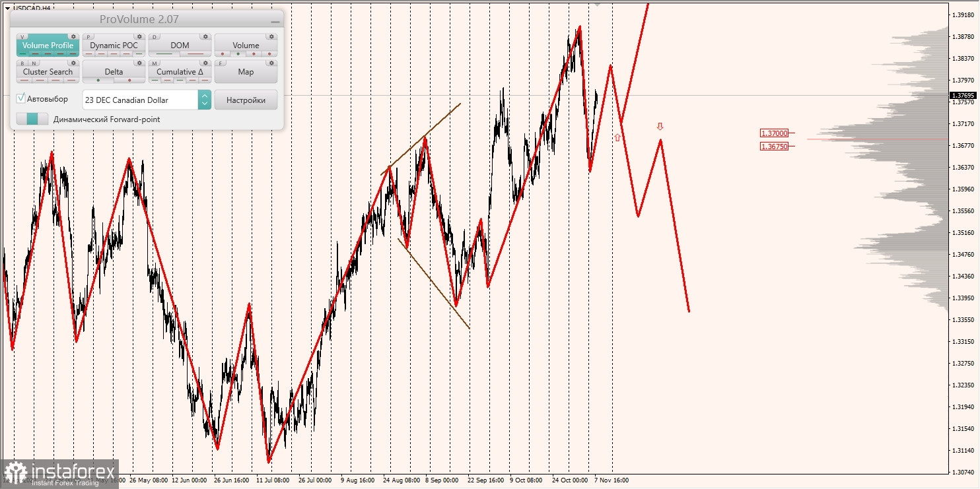Screen dimensions: 980x489
Task: Click the Автовыбор label text
Action: click(48, 99)
